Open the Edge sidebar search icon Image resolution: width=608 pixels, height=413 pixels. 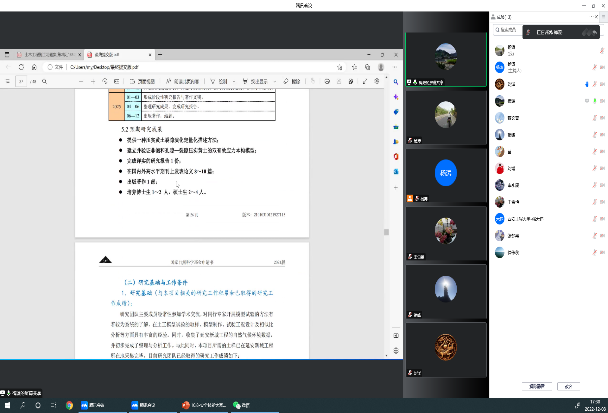pyautogui.click(x=397, y=81)
